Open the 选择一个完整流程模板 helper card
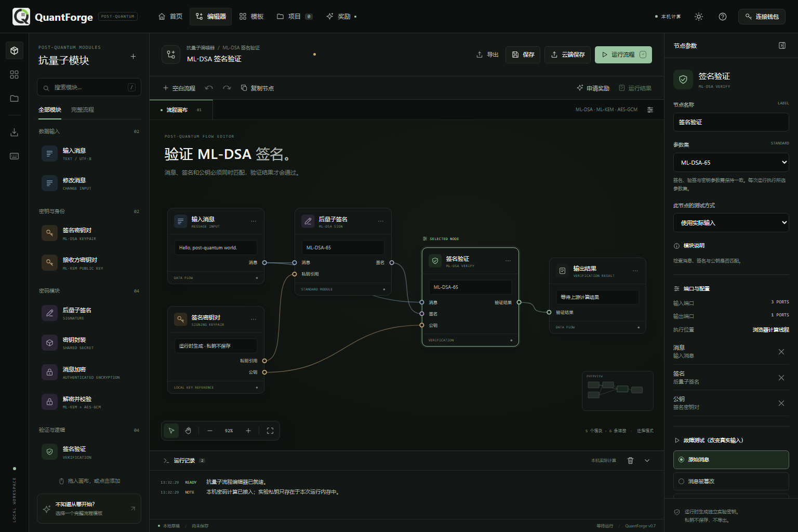Viewport: 798px width, 532px height. coord(89,509)
